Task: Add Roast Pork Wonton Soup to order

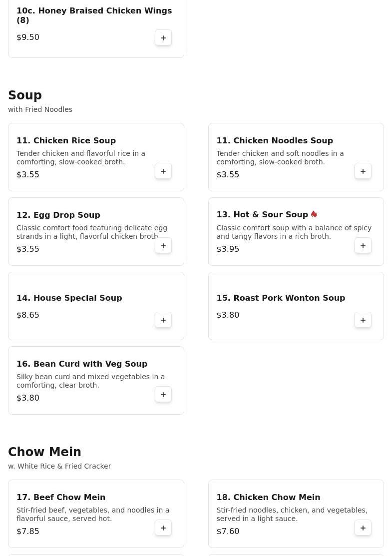Action: [x=363, y=320]
